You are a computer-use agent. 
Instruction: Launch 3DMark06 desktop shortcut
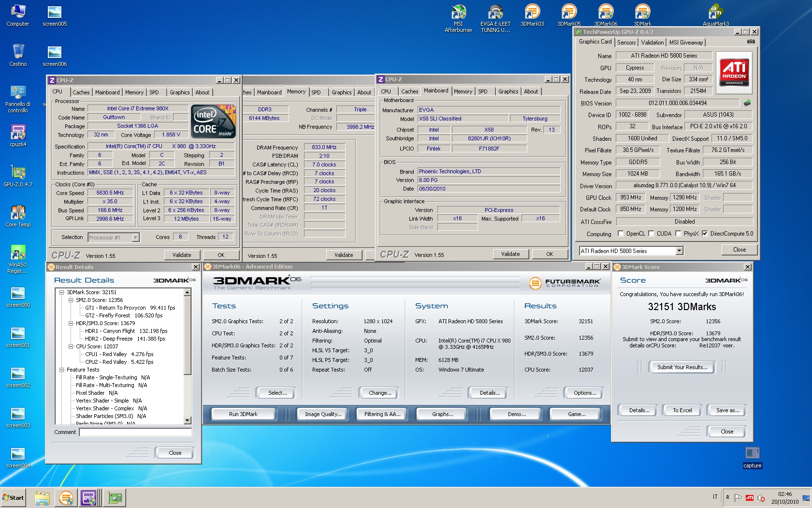(606, 15)
